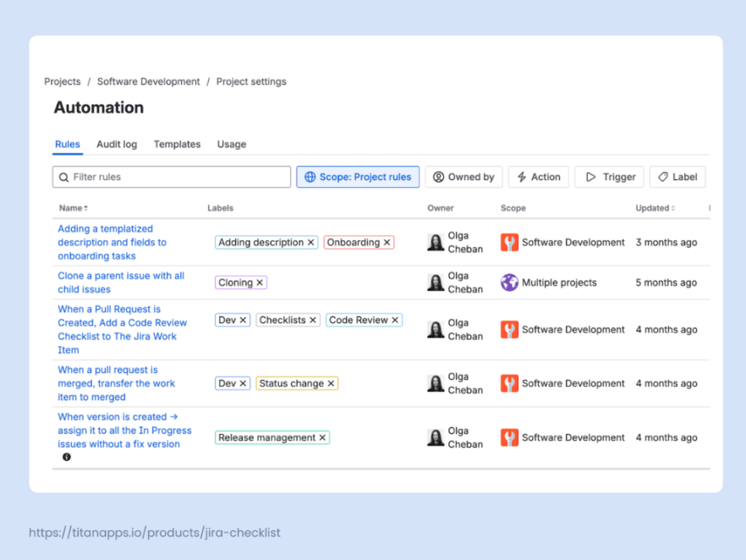Open the Clone a parent issue rule
746x560 pixels.
(121, 283)
